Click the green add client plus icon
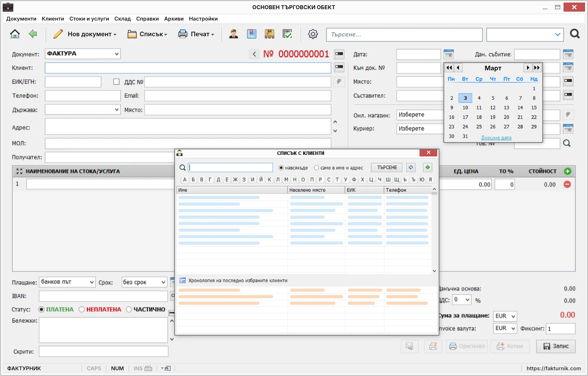The width and height of the screenshot is (588, 376). tap(428, 167)
